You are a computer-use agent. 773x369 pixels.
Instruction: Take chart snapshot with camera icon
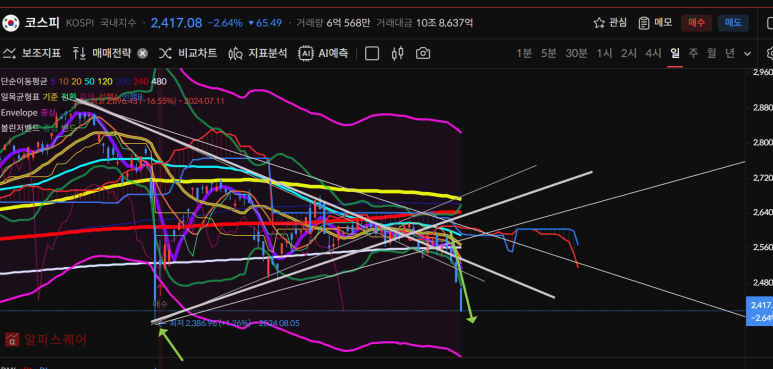[x=423, y=53]
